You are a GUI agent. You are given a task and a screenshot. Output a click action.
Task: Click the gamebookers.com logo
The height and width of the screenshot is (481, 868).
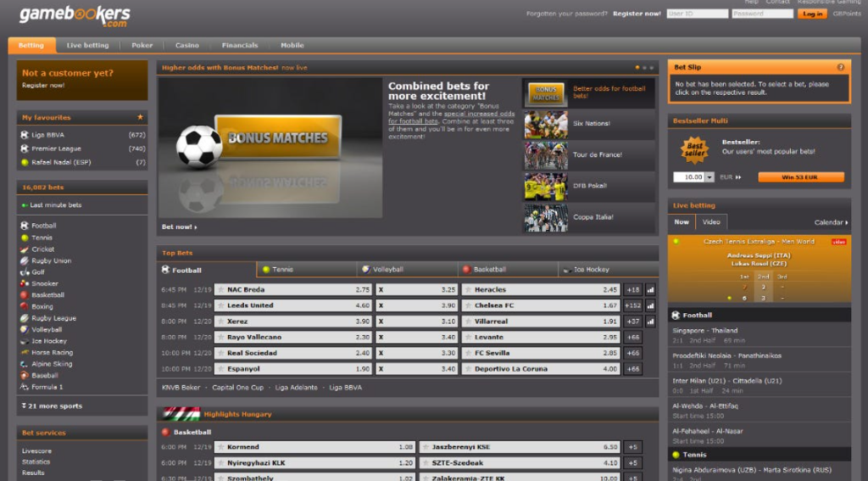[75, 17]
